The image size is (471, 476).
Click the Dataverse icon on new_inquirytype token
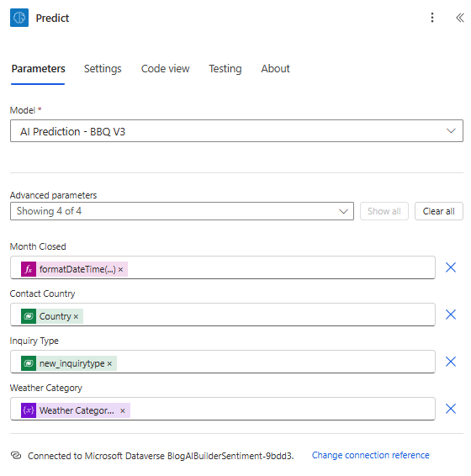coord(29,363)
